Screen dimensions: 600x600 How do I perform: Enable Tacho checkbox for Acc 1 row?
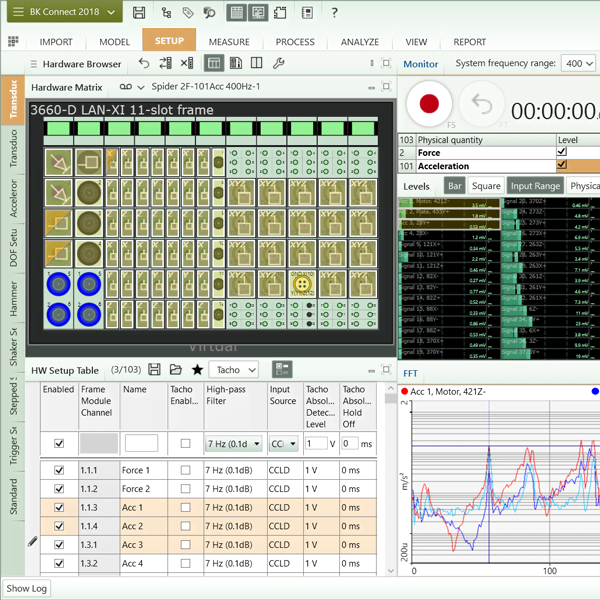(x=185, y=508)
